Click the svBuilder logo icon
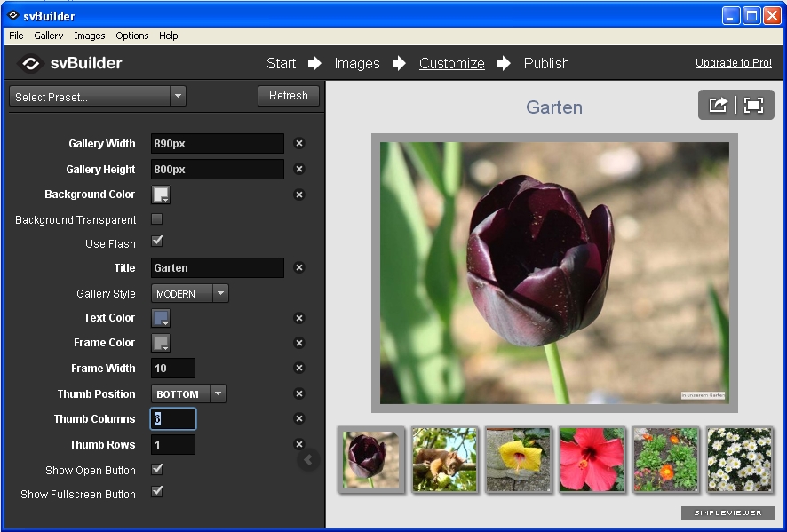 [31, 63]
